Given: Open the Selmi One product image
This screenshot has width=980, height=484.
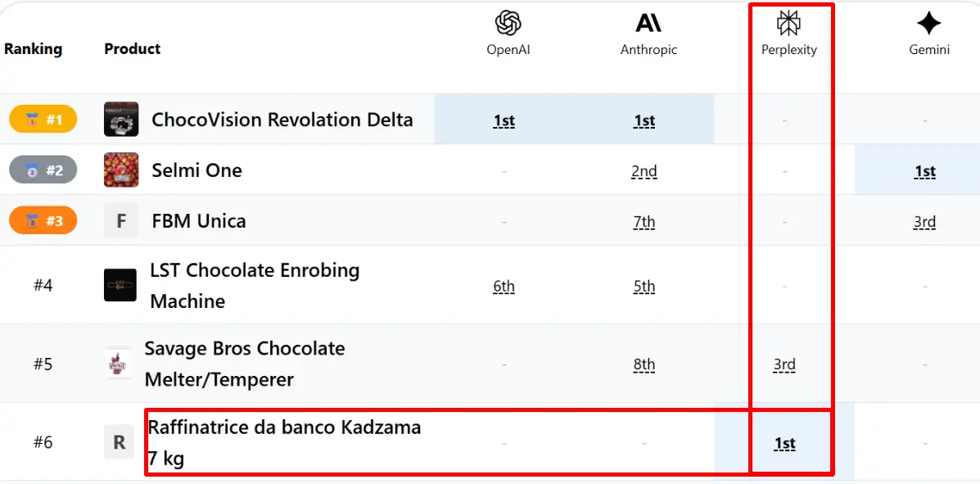Looking at the screenshot, I should tap(121, 170).
